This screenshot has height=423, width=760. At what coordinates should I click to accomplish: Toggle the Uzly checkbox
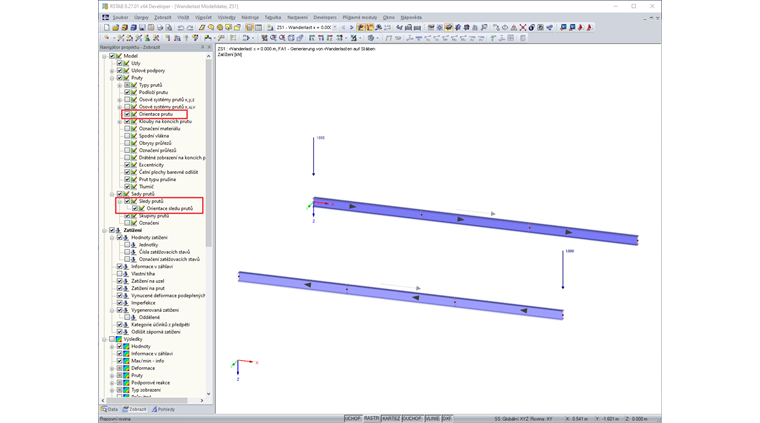coord(119,63)
